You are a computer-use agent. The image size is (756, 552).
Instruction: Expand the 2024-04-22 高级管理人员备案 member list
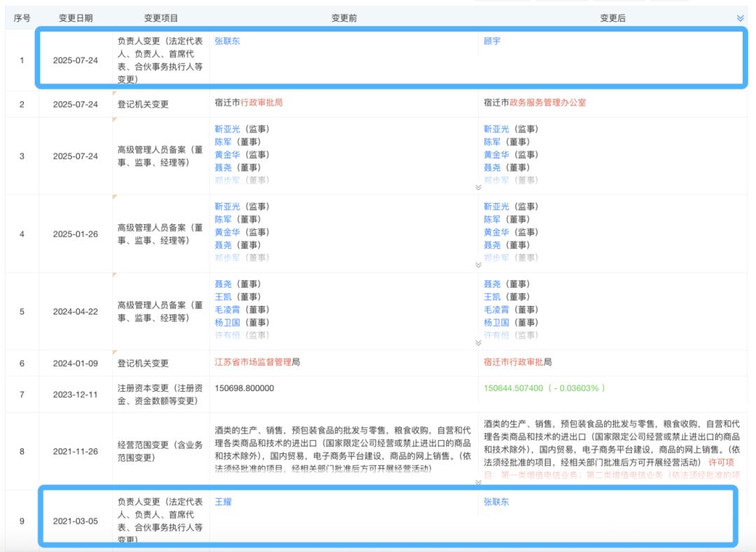pos(478,343)
